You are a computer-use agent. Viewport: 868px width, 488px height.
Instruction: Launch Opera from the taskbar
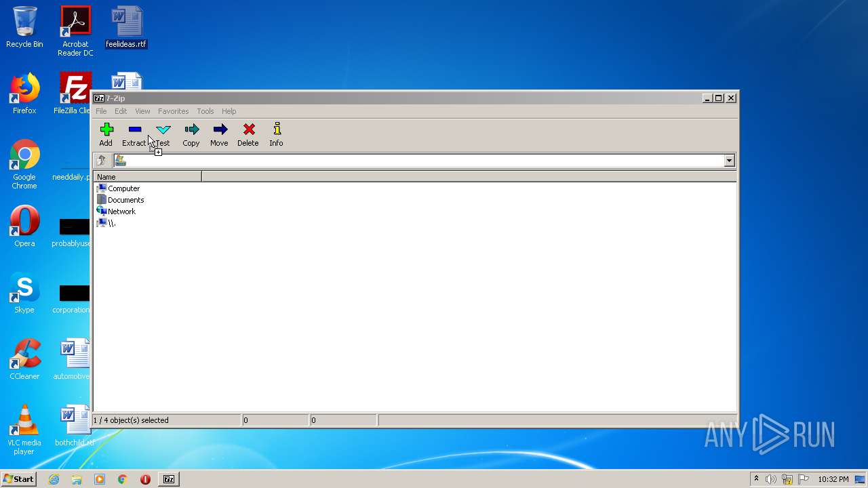coord(145,479)
